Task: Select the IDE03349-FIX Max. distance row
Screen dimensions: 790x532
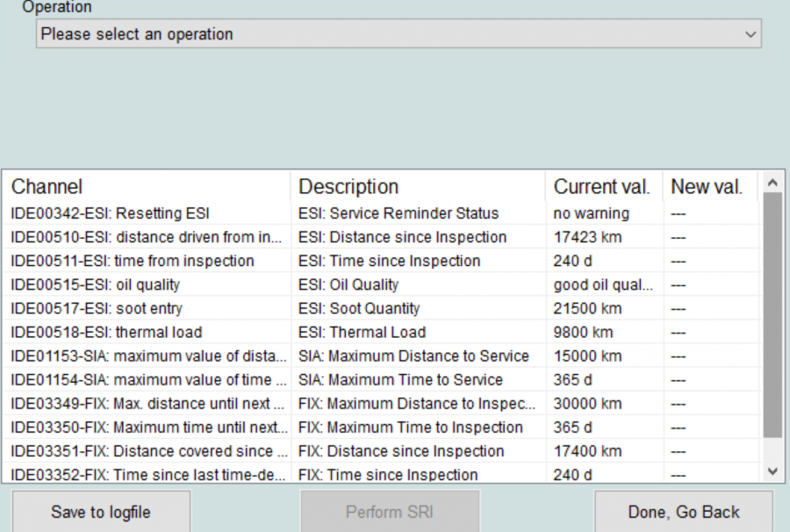Action: [x=147, y=404]
